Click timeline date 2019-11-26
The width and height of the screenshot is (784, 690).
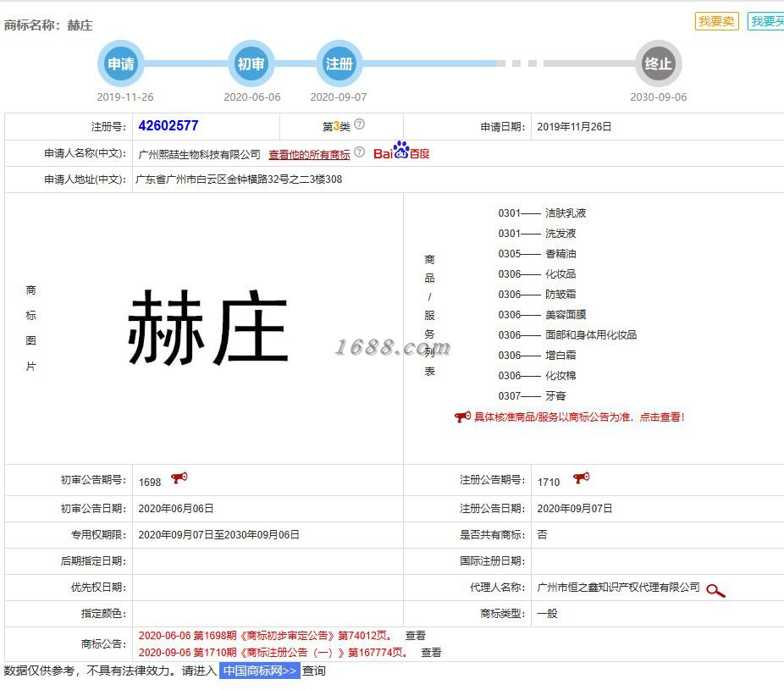coord(125,97)
